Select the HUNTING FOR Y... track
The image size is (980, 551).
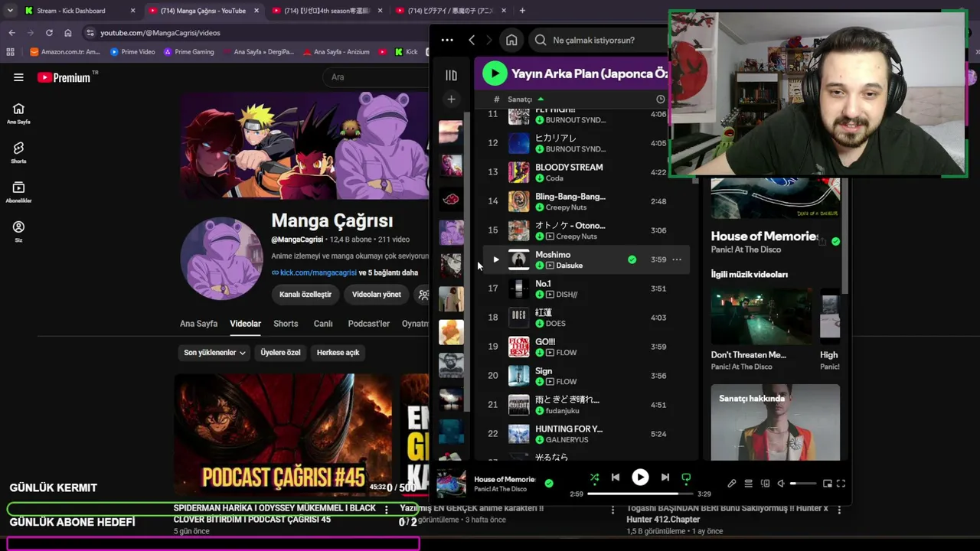586,434
